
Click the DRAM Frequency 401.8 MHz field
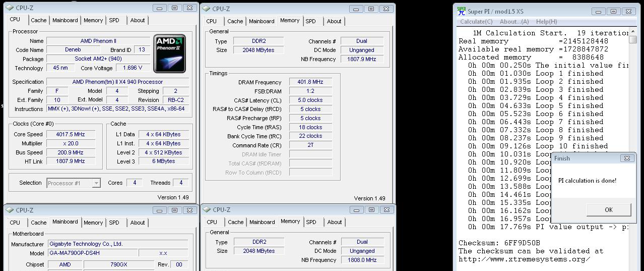tap(310, 82)
